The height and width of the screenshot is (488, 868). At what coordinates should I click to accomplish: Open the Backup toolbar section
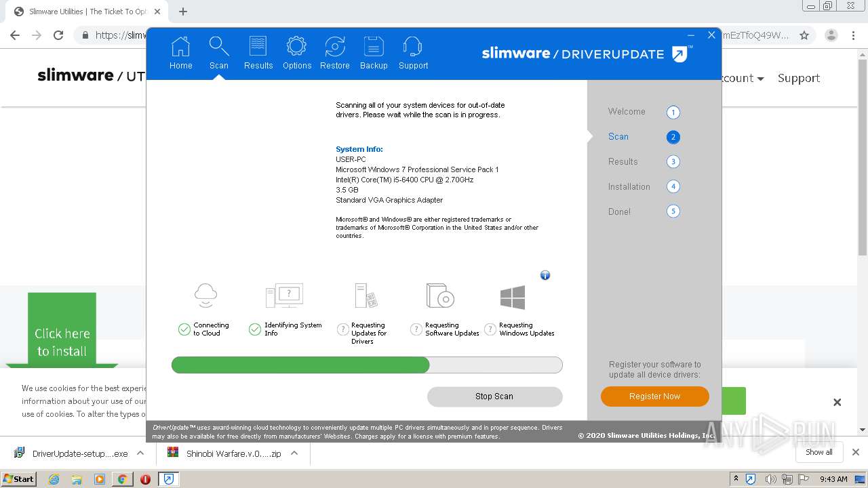tap(374, 54)
